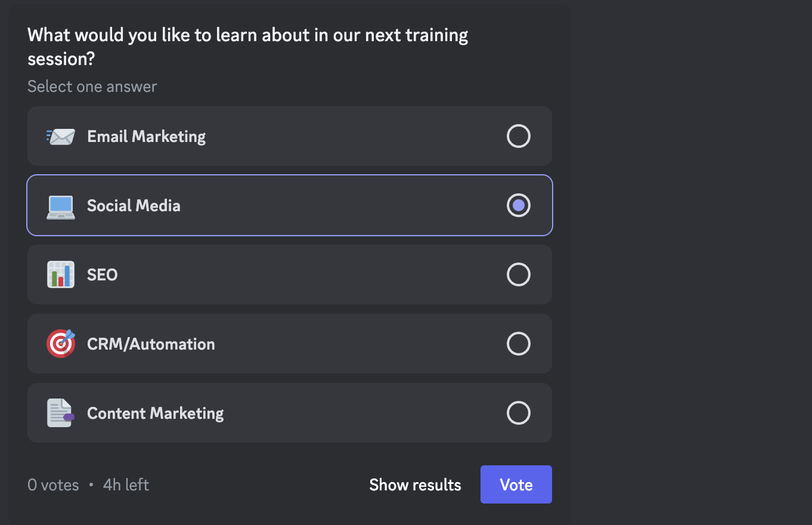Click the envelope icon next to Email Marketing
The width and height of the screenshot is (812, 525).
60,136
